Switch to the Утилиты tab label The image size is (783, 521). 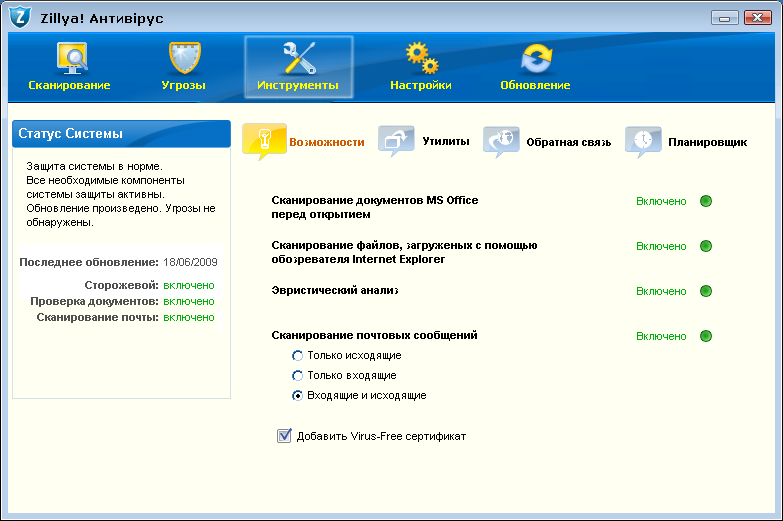tap(446, 141)
